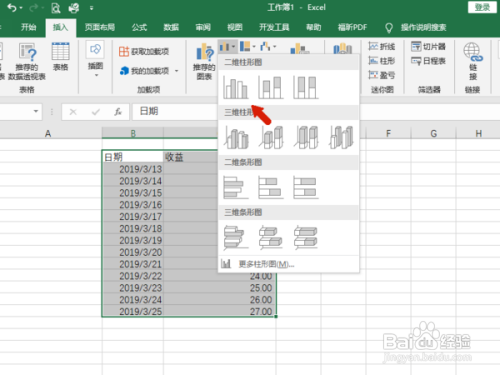The height and width of the screenshot is (375, 500).
Task: Open the Name Box dropdown arrow
Action: (36, 111)
